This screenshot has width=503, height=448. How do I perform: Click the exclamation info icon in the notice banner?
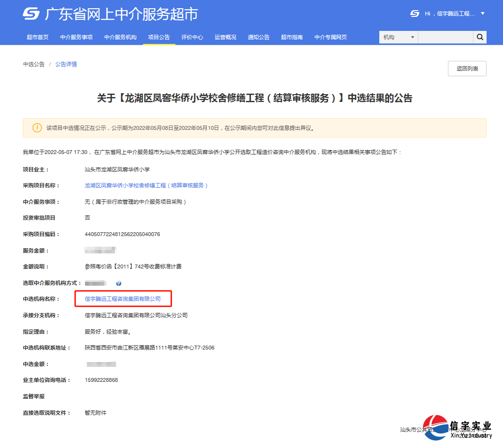(x=37, y=127)
